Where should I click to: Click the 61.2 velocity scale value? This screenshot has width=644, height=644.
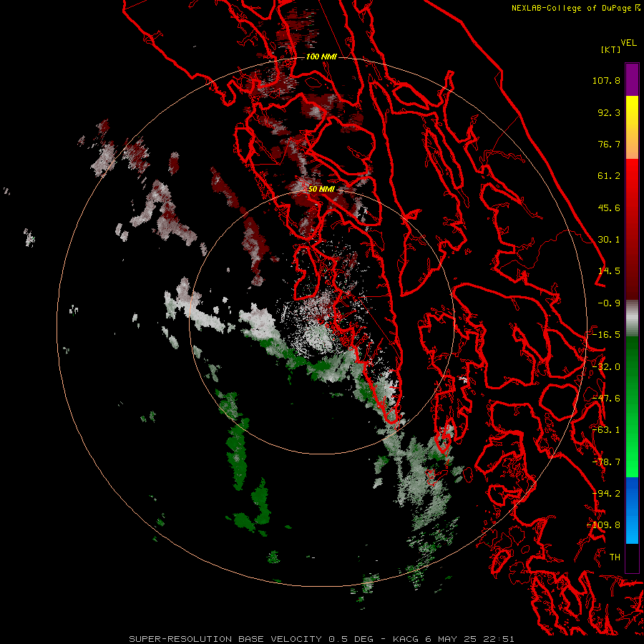point(609,176)
